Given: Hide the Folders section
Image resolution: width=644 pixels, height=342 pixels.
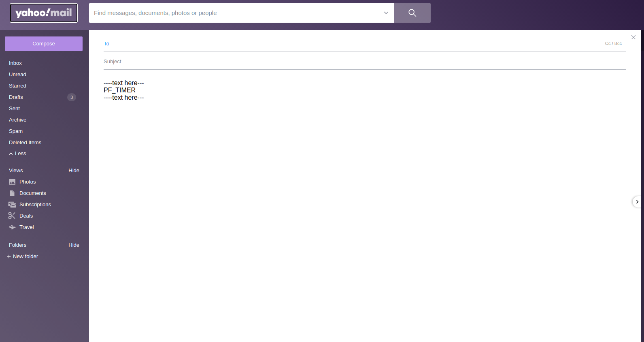Looking at the screenshot, I should pos(74,245).
